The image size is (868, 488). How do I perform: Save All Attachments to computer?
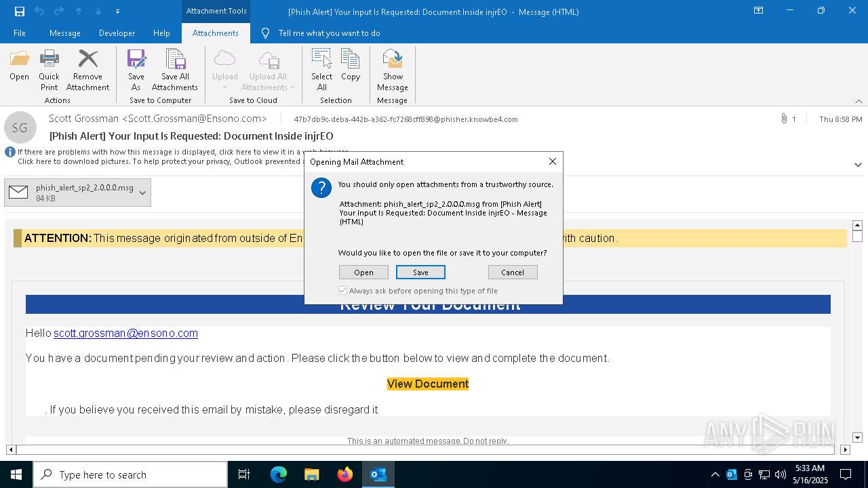point(175,70)
